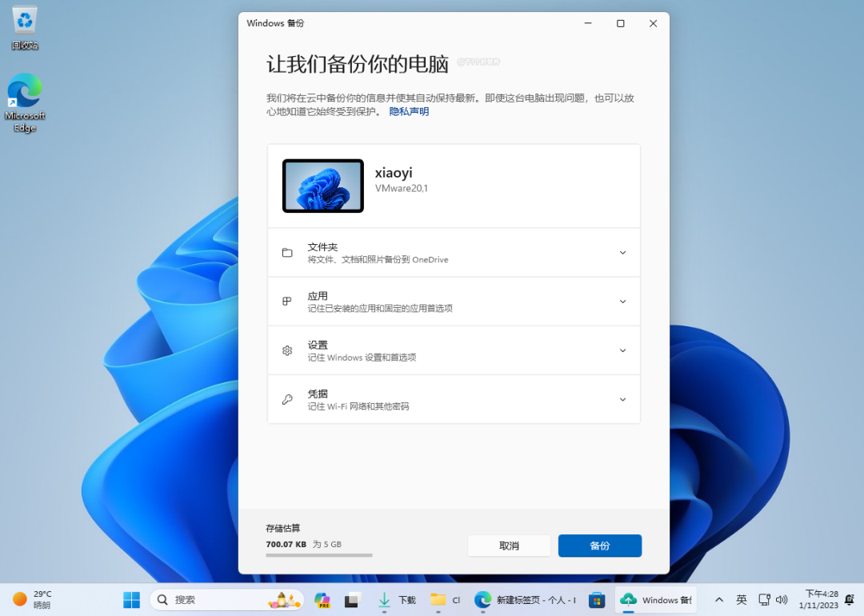864x616 pixels.
Task: Open Microsoft Store from taskbar
Action: (x=597, y=599)
